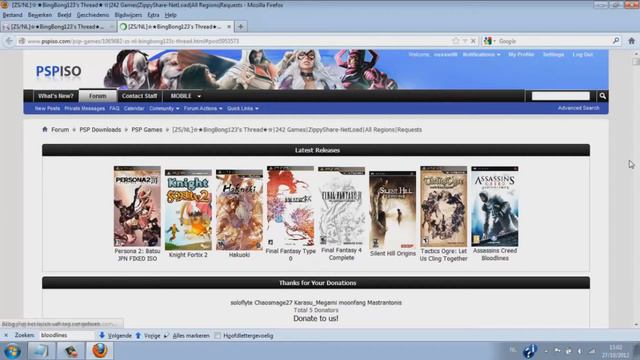
Task: Open the Windows Start menu orb
Action: coord(12,351)
